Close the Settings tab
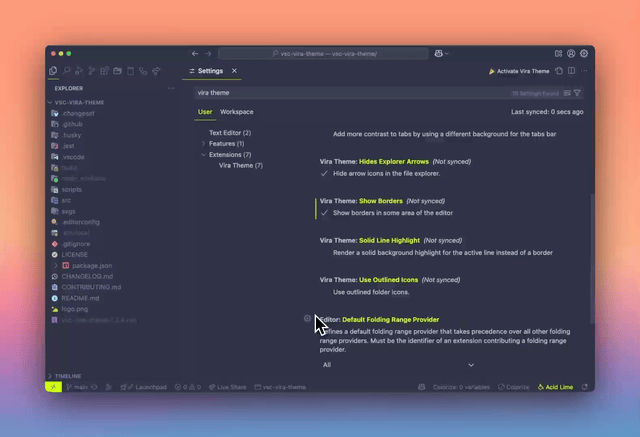The image size is (640, 437). coord(234,71)
